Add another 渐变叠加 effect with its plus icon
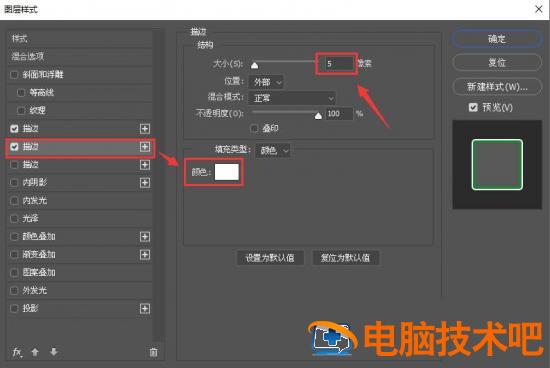 point(145,254)
